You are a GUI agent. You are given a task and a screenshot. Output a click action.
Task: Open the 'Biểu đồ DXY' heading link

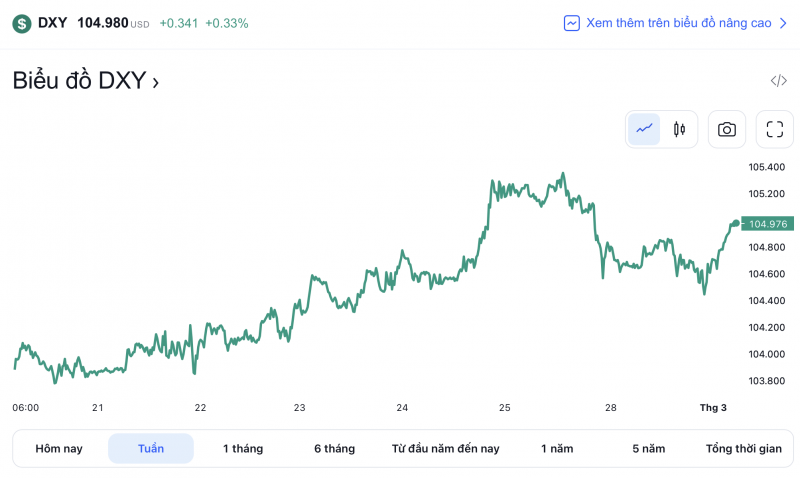tap(85, 81)
